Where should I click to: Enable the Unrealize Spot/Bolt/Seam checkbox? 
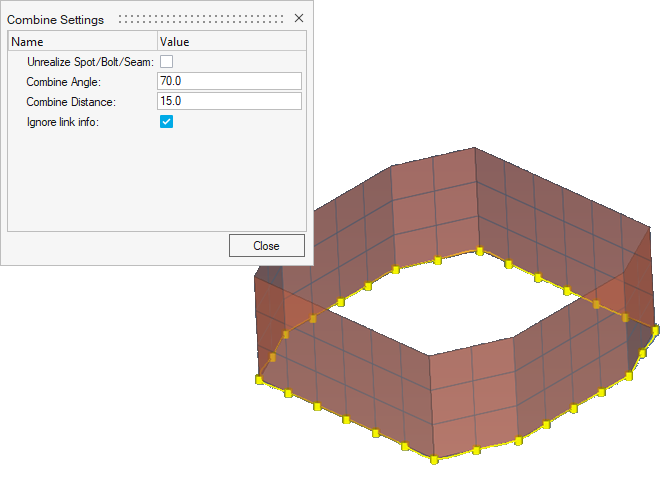click(167, 62)
